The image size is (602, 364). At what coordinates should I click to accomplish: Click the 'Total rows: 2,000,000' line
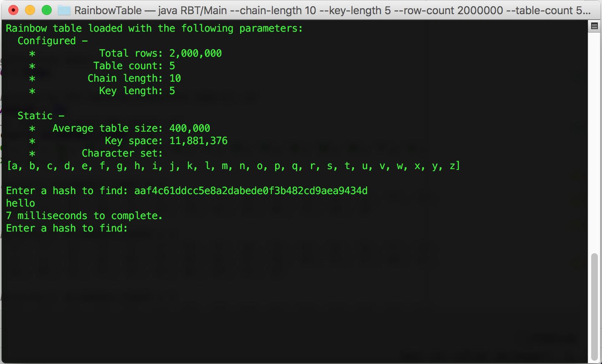click(x=160, y=53)
